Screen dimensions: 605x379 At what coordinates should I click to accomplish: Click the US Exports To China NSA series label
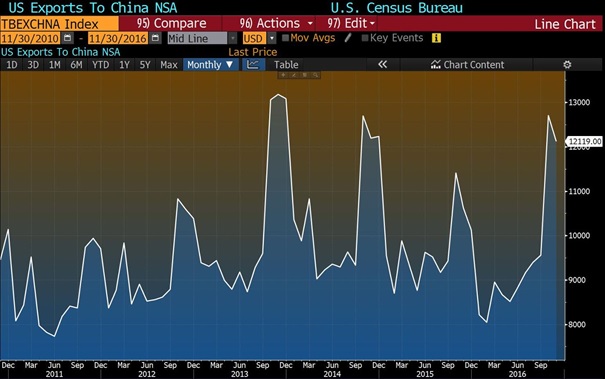pyautogui.click(x=61, y=52)
